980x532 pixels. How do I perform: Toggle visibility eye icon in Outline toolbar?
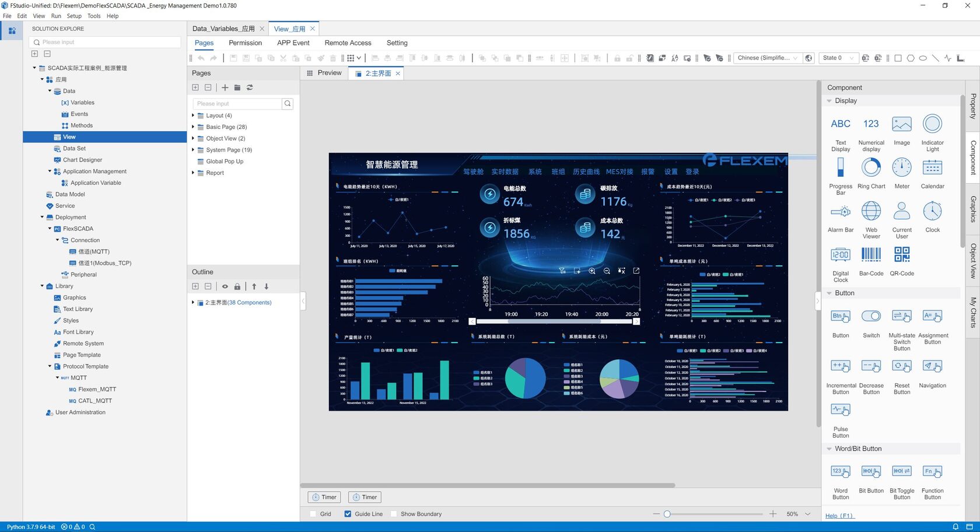tap(225, 286)
